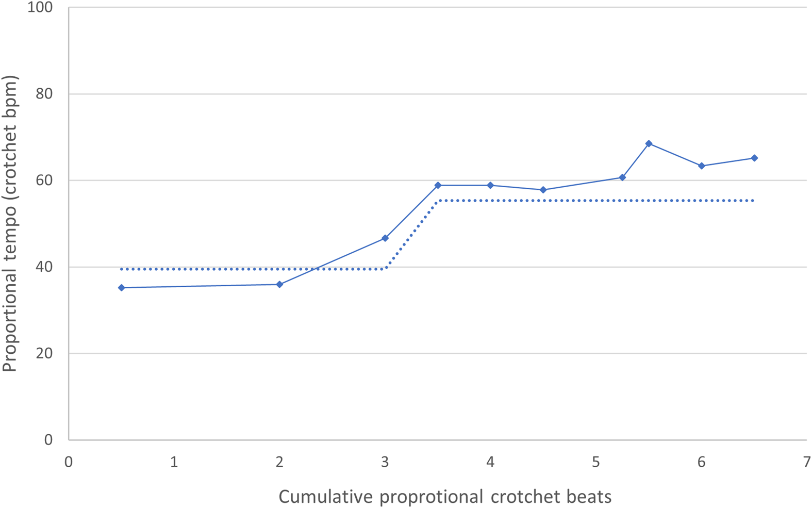Click the data marker at 6 beats
This screenshot has width=812, height=508.
701,166
